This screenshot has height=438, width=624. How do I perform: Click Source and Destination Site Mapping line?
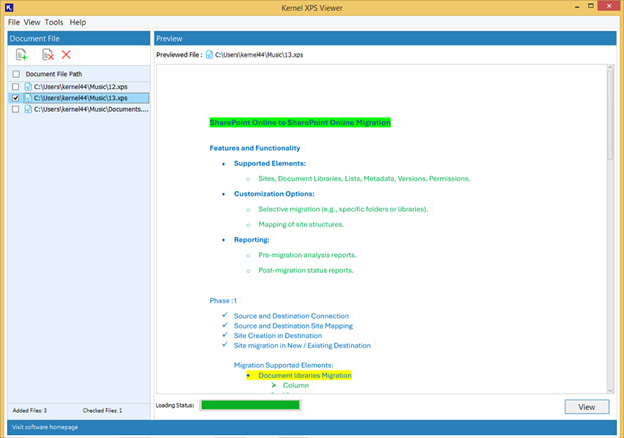[293, 326]
